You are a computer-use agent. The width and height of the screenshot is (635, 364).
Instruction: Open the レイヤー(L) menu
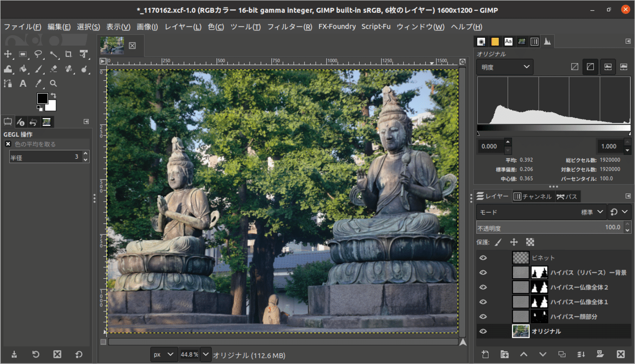coord(183,27)
